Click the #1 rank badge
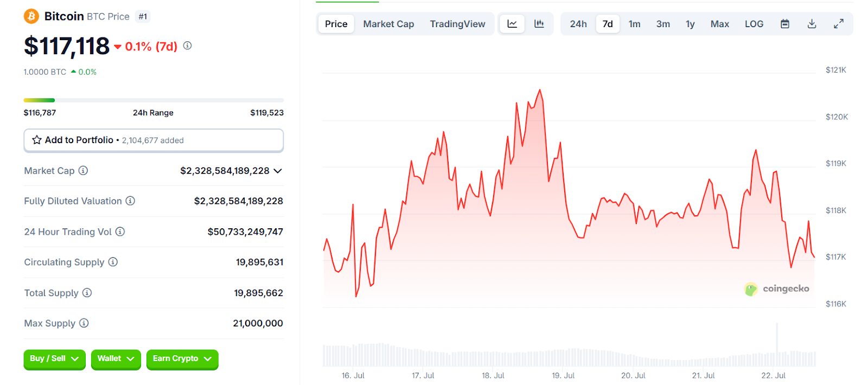Image resolution: width=868 pixels, height=385 pixels. tap(143, 17)
